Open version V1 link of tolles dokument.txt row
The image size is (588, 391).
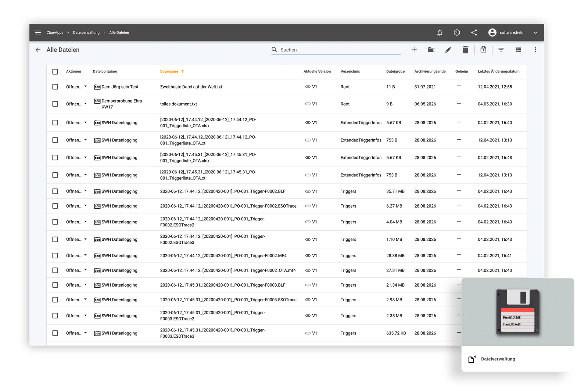click(311, 104)
